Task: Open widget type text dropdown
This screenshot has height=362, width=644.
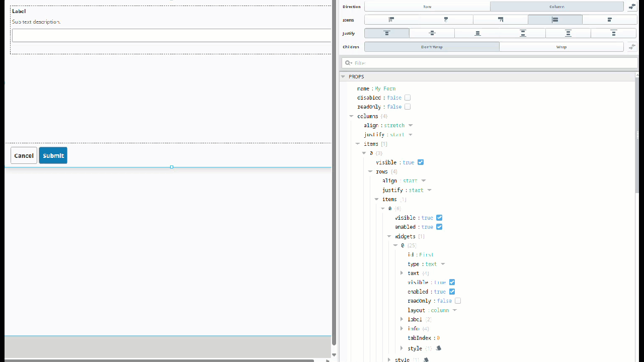Action: click(x=443, y=264)
